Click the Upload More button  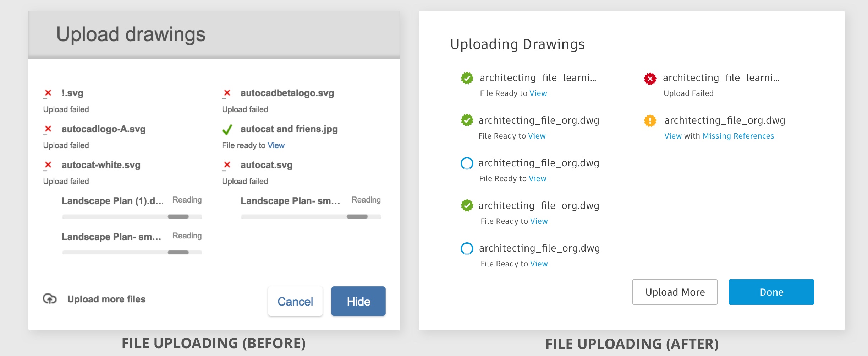click(675, 292)
